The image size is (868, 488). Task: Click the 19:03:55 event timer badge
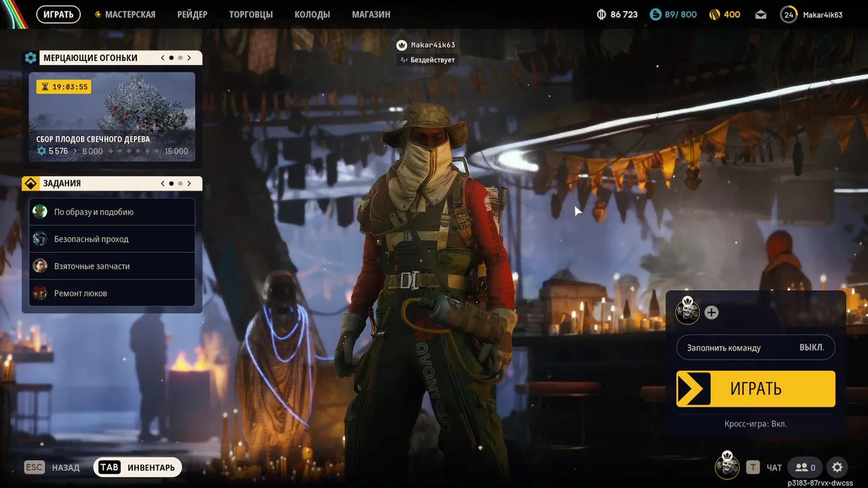tap(64, 87)
